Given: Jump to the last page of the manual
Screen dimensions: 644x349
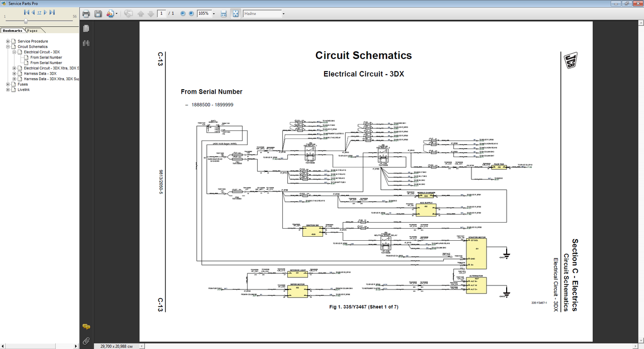Looking at the screenshot, I should pyautogui.click(x=52, y=12).
